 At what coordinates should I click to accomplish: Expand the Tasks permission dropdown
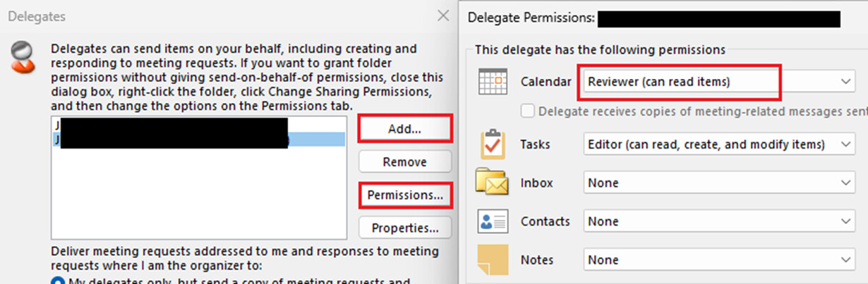pos(720,144)
